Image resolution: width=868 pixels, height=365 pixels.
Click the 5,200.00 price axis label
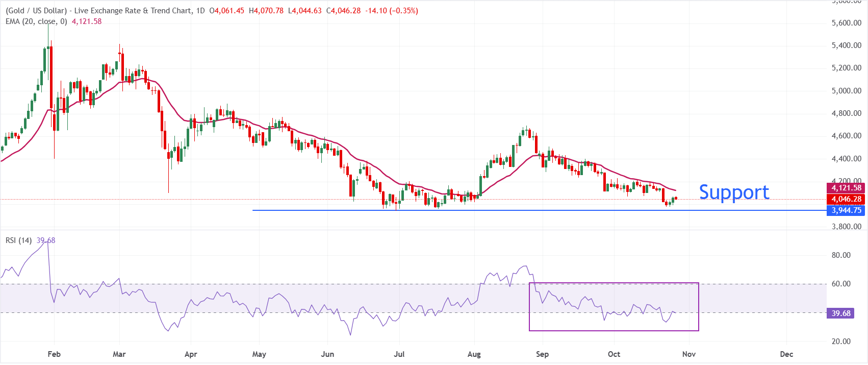coord(847,68)
